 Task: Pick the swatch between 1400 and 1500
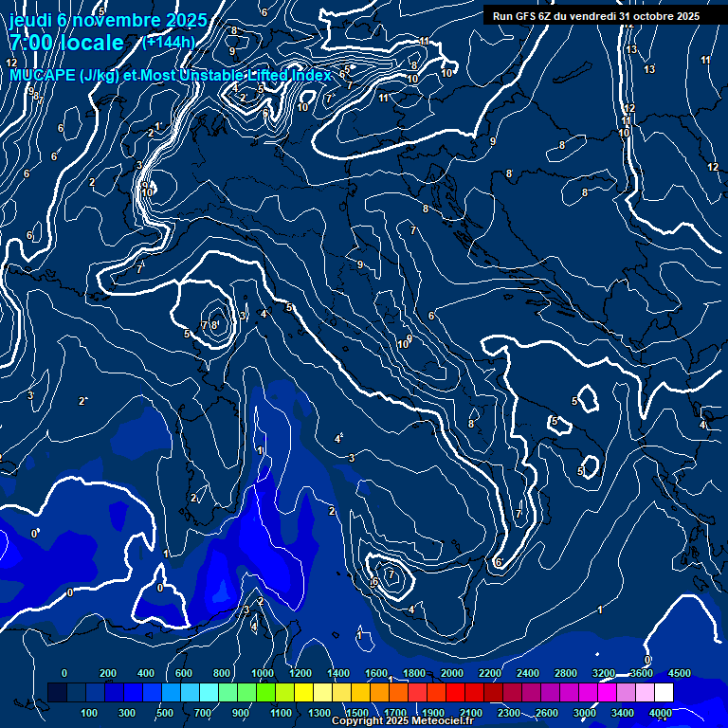341,692
